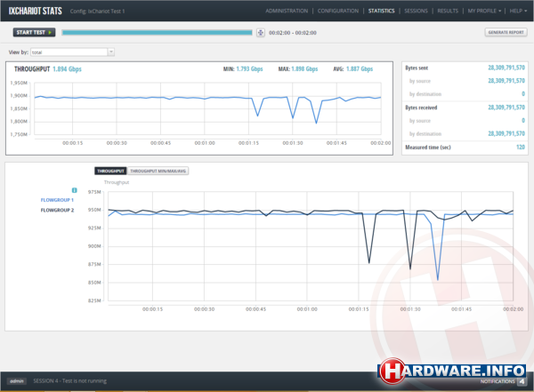Click 'by source' under Bytes sent
Screen dimensions: 534x392
pos(420,81)
